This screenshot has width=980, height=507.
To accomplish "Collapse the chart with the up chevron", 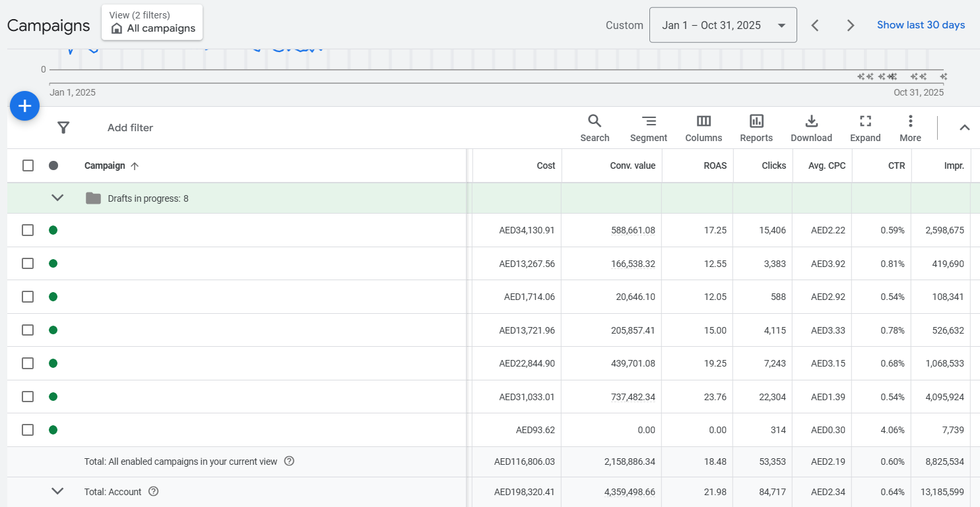I will tap(964, 128).
